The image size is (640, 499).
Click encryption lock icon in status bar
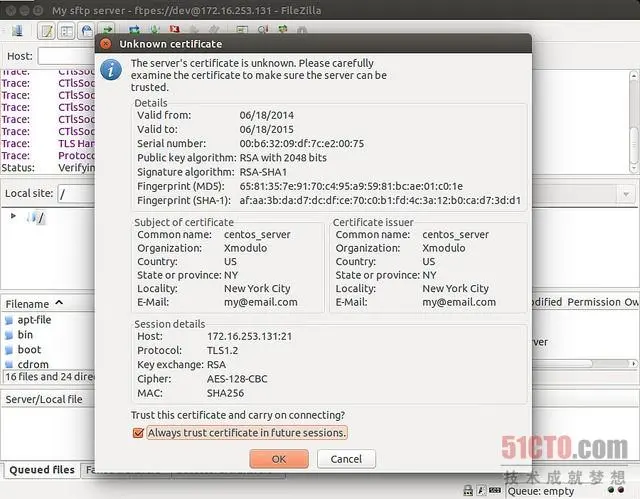click(x=468, y=490)
